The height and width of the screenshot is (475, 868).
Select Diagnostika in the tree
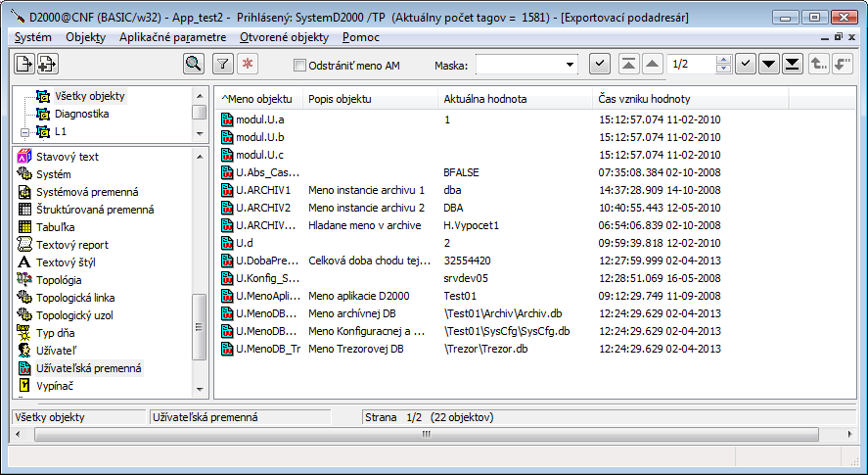click(81, 114)
